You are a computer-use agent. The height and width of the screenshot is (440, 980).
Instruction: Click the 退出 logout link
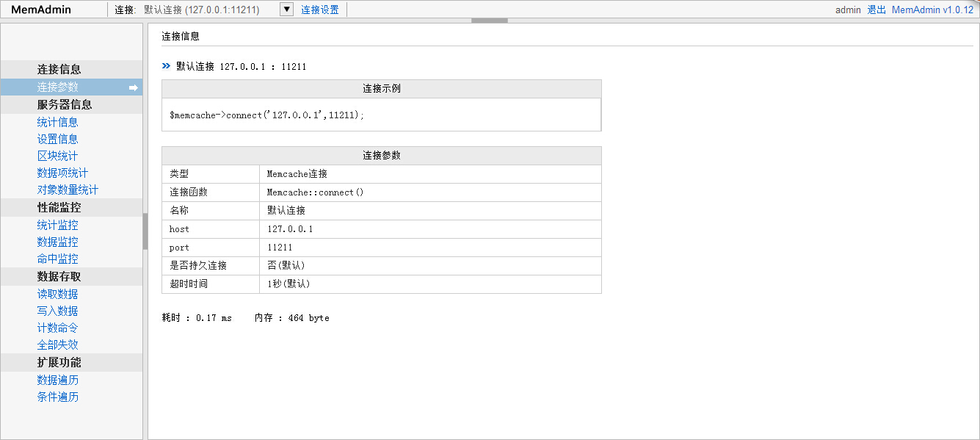pos(876,10)
